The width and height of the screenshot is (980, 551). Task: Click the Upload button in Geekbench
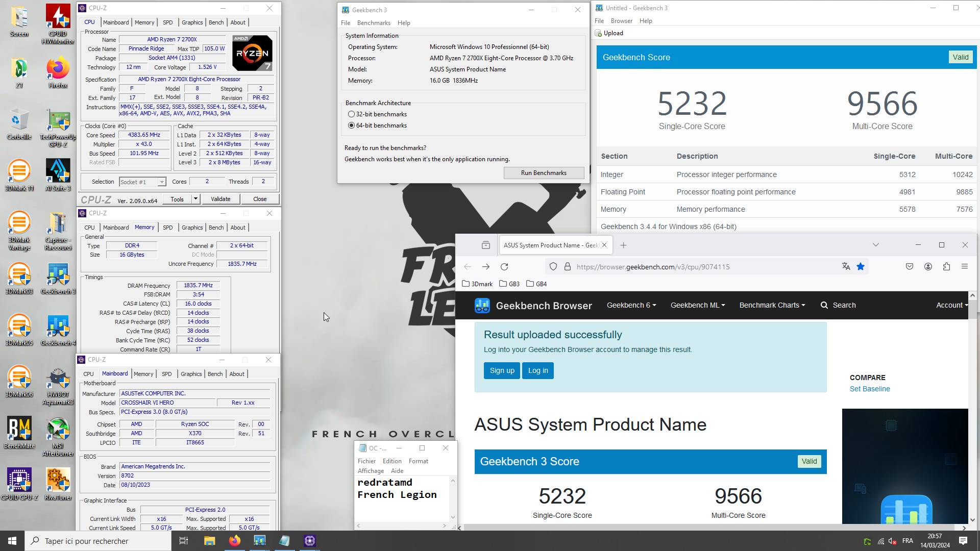pos(609,33)
